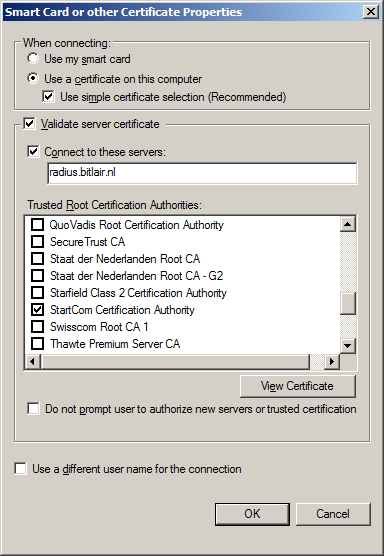Viewport: 384px width, 556px height.
Task: Click the certificate list scroll down arrow
Action: (x=347, y=345)
